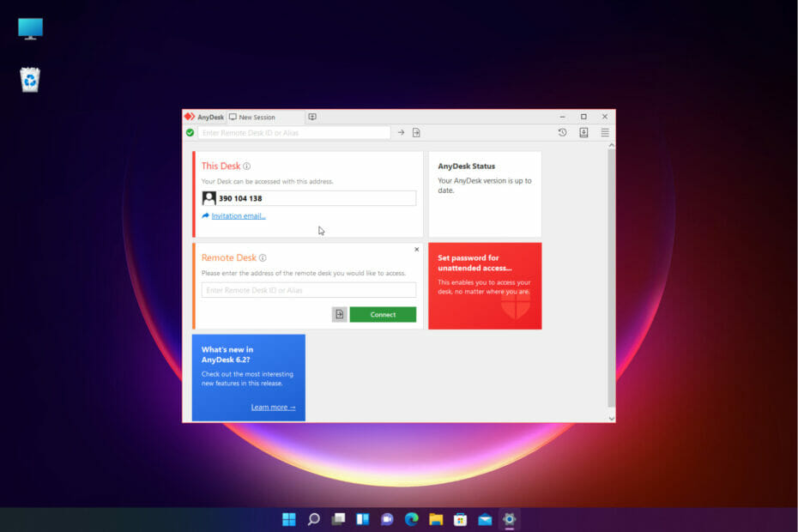Click the connect arrow beside the address bar
Screen dimensions: 798x532
pos(401,132)
